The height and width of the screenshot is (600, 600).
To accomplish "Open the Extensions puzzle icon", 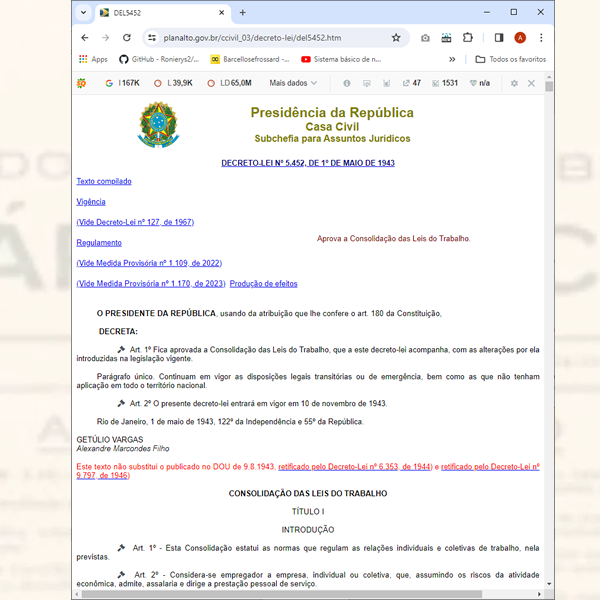I will (468, 38).
